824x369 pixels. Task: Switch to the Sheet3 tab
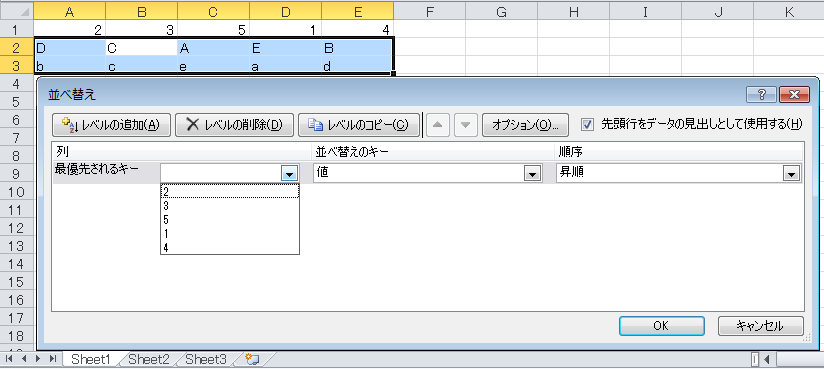pos(206,360)
